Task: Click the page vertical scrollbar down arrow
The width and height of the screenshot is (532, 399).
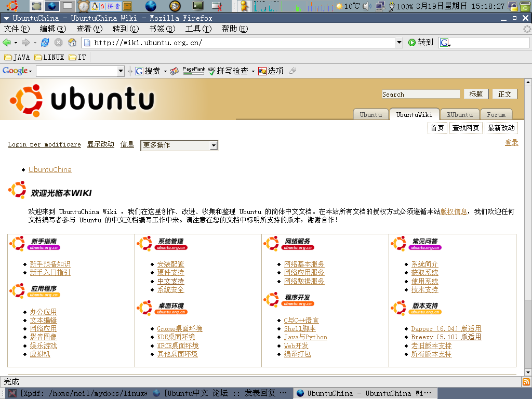Action: point(528,372)
